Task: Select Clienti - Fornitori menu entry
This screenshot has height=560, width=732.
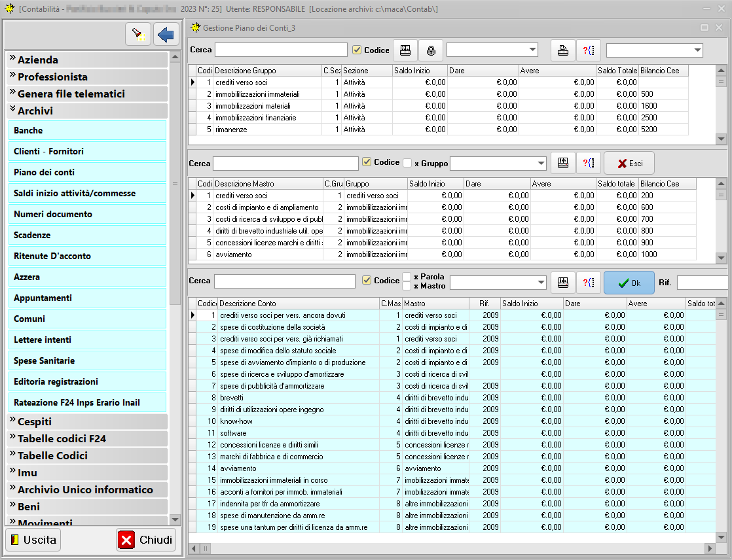Action: [88, 152]
